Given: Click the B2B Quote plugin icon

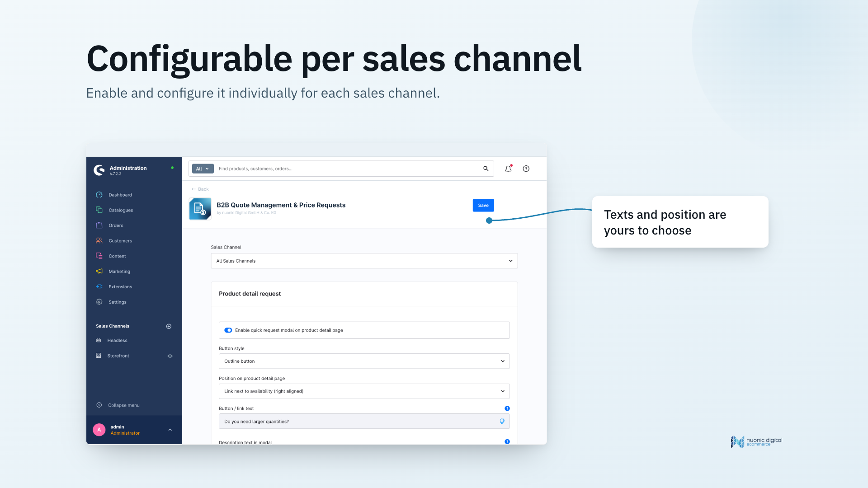Looking at the screenshot, I should [200, 209].
